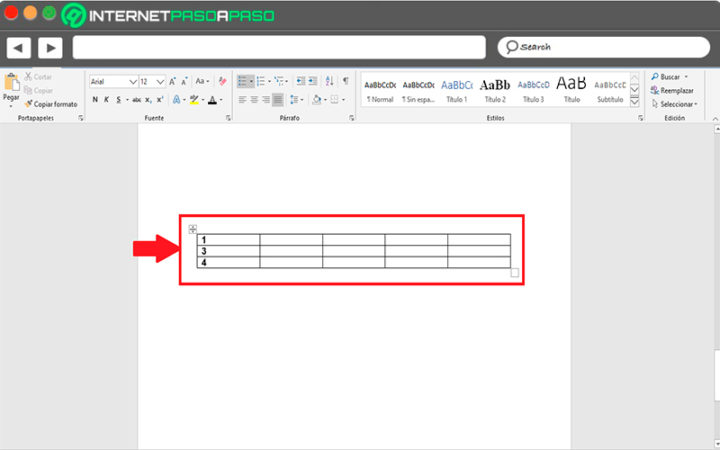This screenshot has height=450, width=720.
Task: Apply font color with underlined A
Action: tap(212, 100)
